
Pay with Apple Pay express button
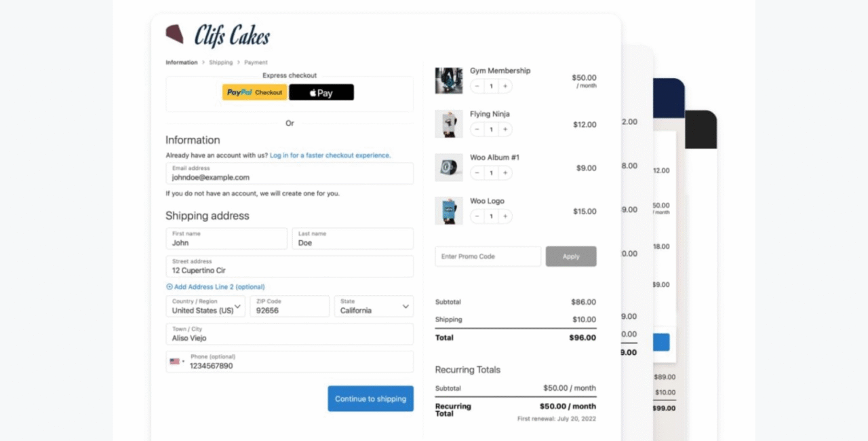coord(321,92)
